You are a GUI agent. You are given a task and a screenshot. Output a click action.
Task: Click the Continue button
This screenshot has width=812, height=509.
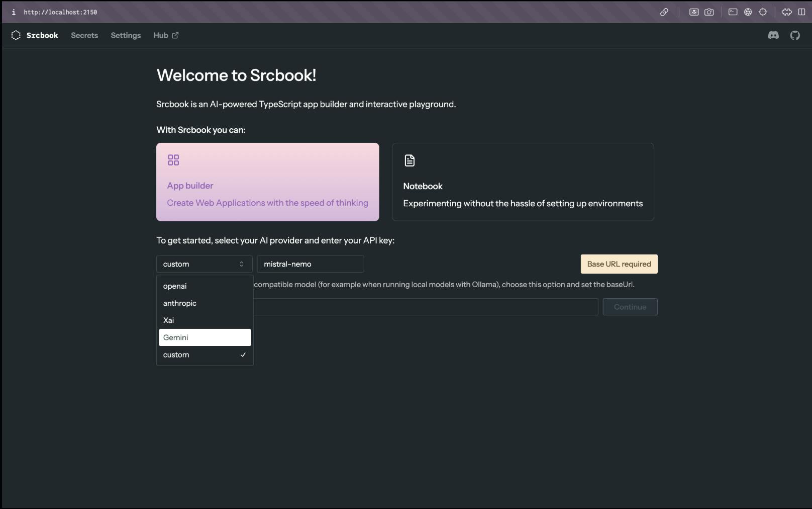[x=630, y=307]
